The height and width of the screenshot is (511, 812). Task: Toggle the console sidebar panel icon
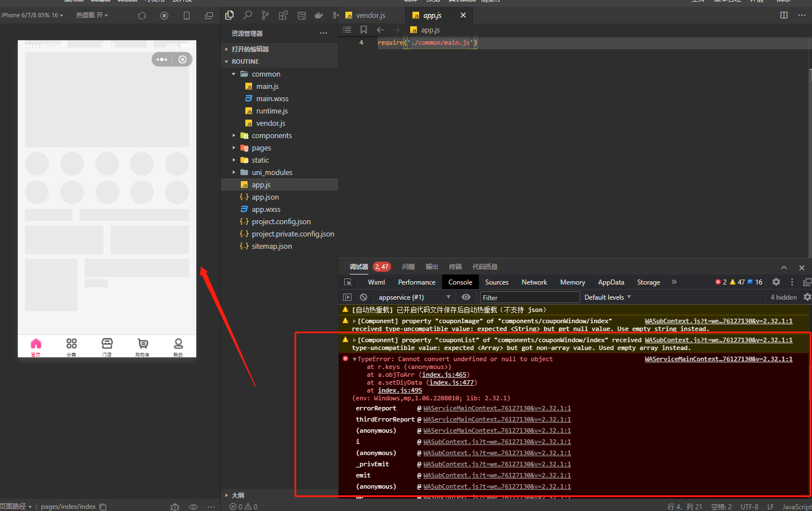(x=348, y=297)
